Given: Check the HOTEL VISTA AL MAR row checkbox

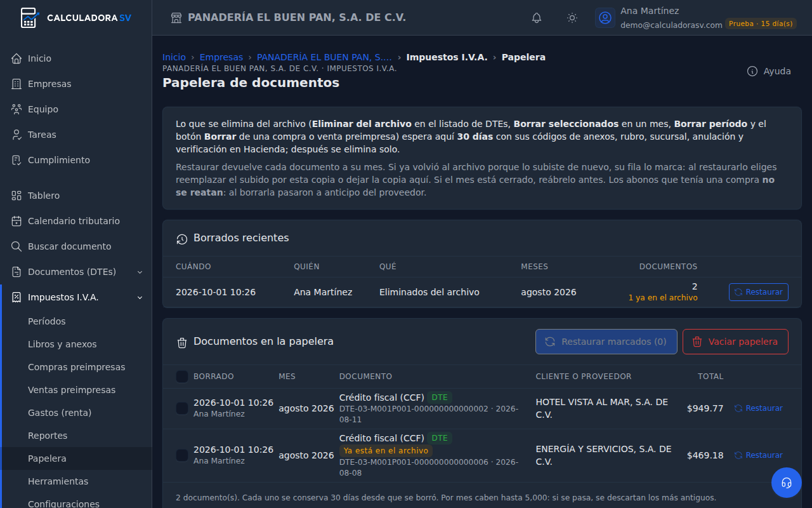Looking at the screenshot, I should tap(182, 408).
